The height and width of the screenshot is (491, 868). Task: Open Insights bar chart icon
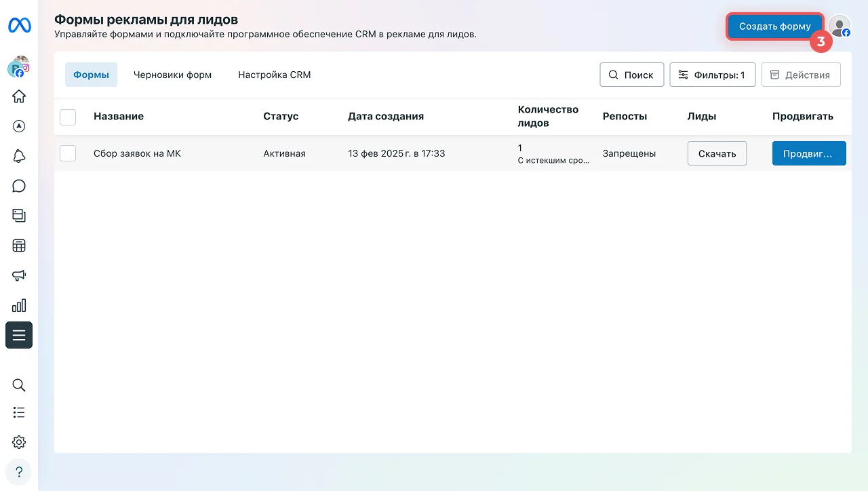19,305
